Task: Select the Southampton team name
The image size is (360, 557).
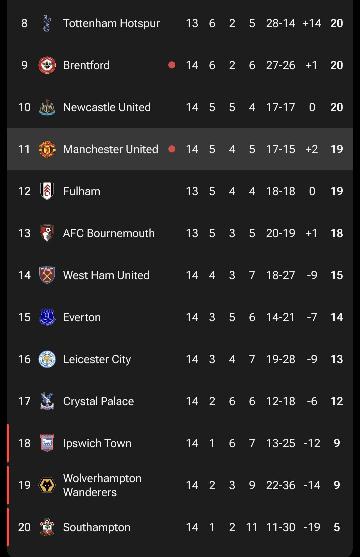Action: pos(97,527)
